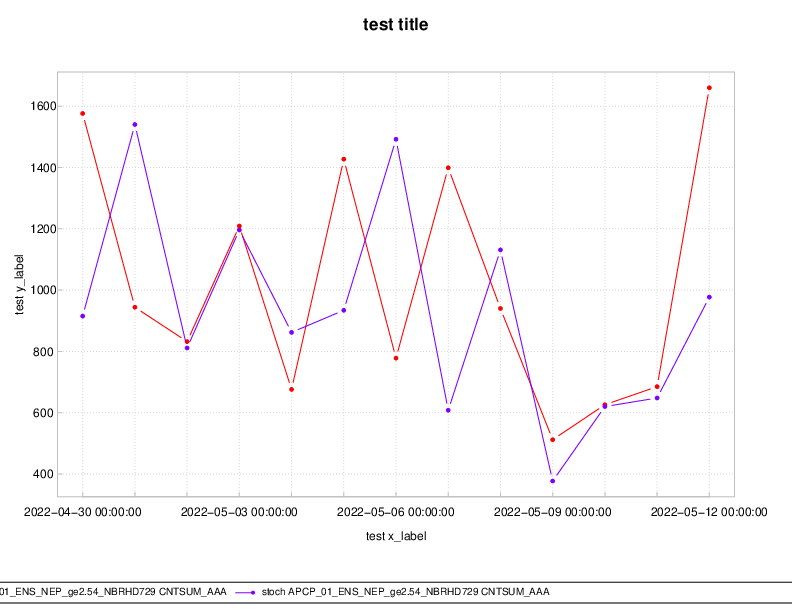Select the last purple data point on 2022-05-12
The height and width of the screenshot is (612, 792).
point(709,297)
